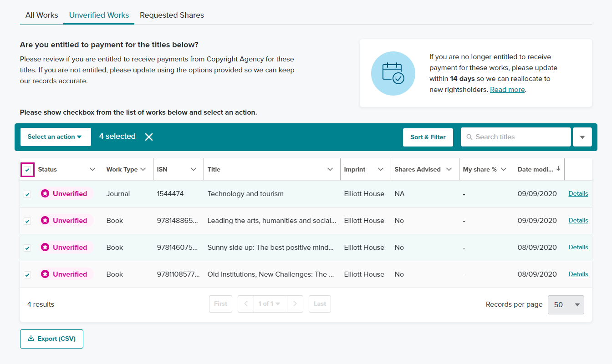Click the First page button

click(x=220, y=304)
